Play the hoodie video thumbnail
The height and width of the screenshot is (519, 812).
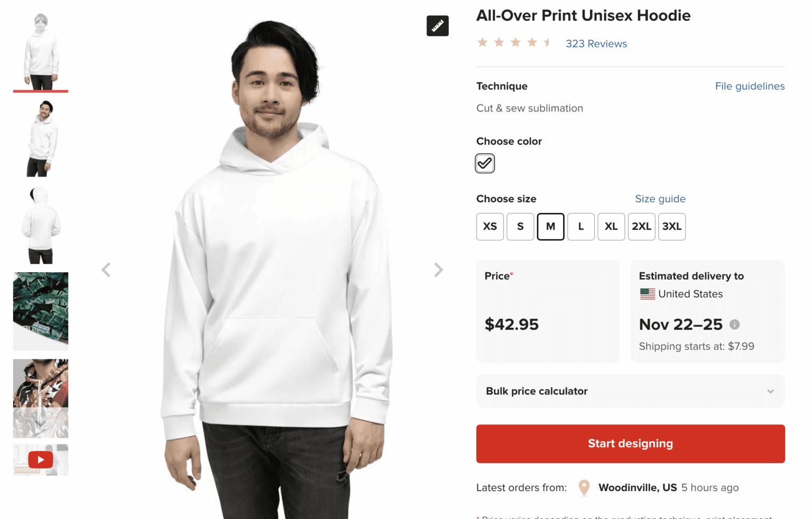pyautogui.click(x=41, y=460)
